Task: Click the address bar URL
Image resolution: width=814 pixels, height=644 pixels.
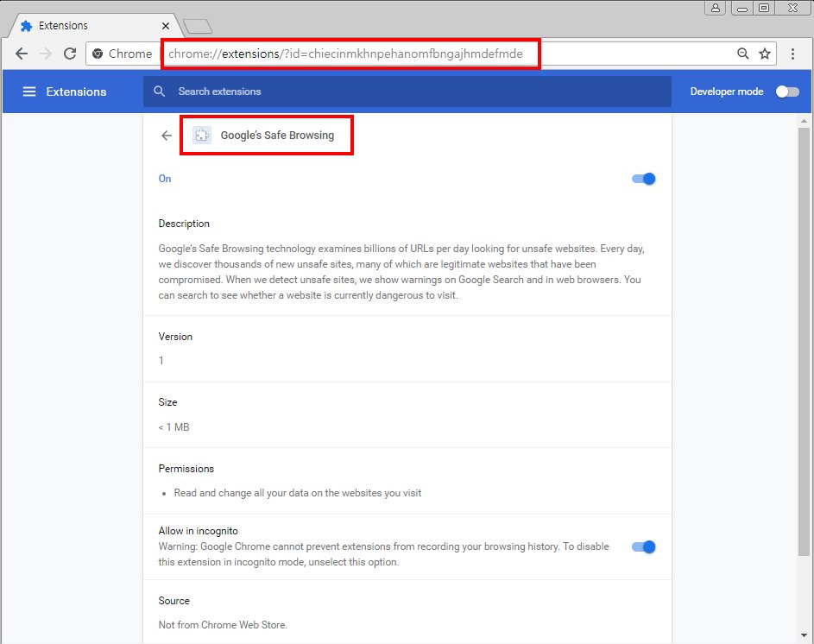Action: pyautogui.click(x=345, y=54)
